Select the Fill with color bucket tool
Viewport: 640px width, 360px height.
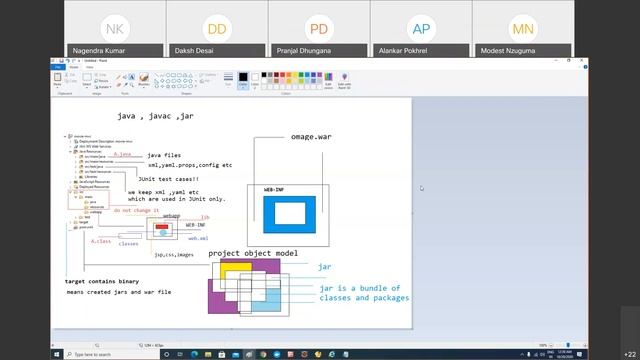pyautogui.click(x=125, y=77)
